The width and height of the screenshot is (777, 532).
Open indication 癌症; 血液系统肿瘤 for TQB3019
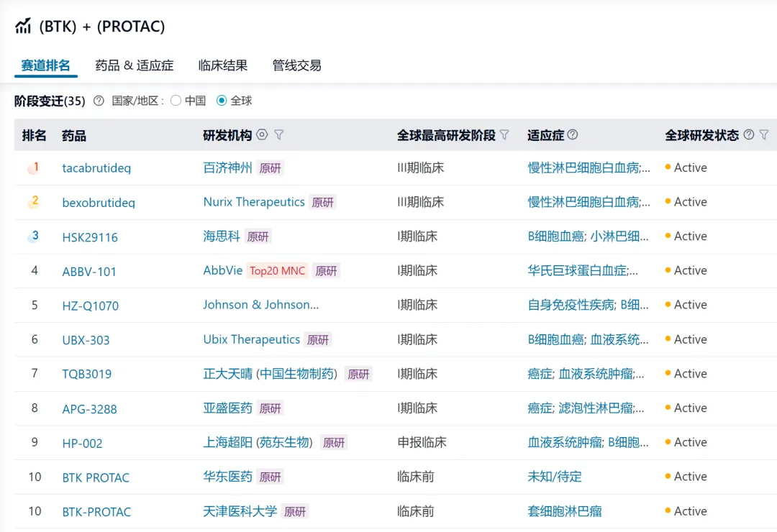(x=586, y=374)
